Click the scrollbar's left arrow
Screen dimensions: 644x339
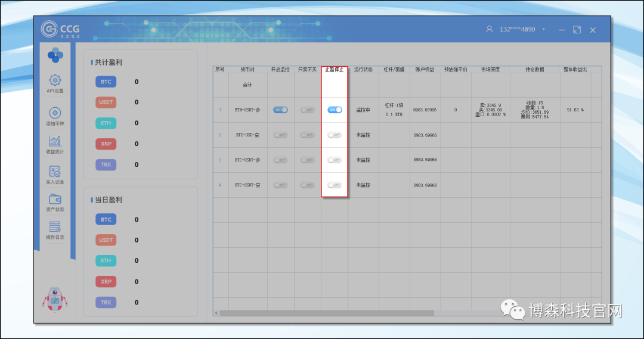coord(216,313)
